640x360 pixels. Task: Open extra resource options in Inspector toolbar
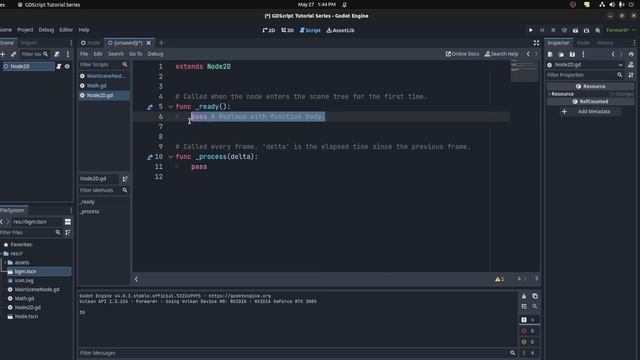pyautogui.click(x=583, y=54)
